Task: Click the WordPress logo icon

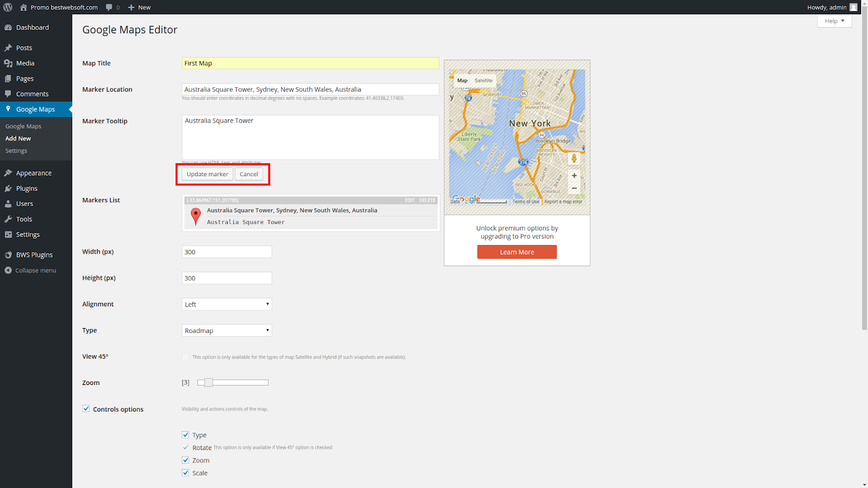Action: 8,7
